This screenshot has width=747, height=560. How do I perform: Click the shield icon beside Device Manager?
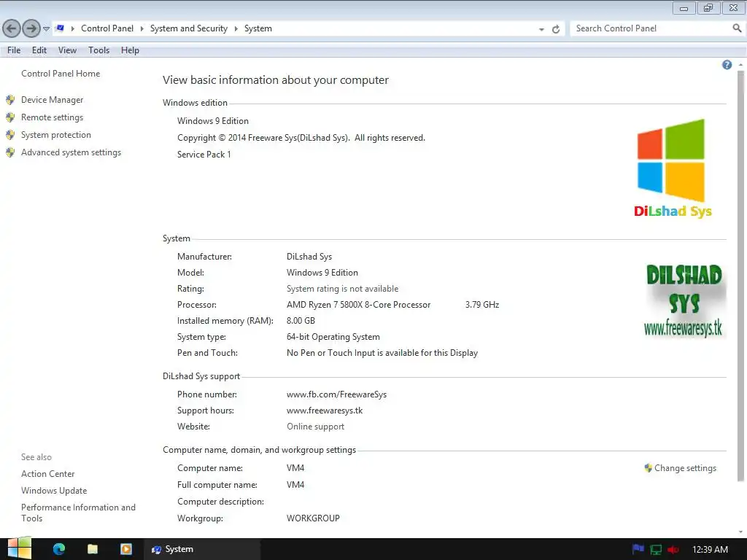coord(10,100)
